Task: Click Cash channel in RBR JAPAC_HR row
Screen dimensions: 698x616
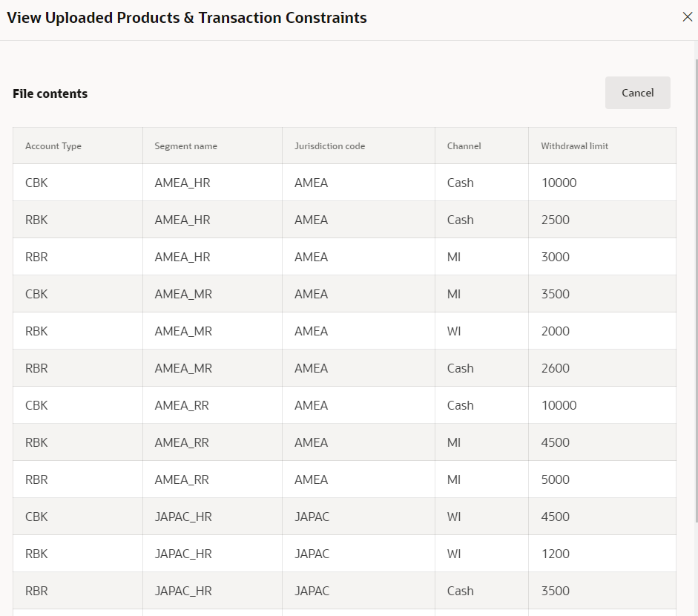Action: [x=461, y=591]
